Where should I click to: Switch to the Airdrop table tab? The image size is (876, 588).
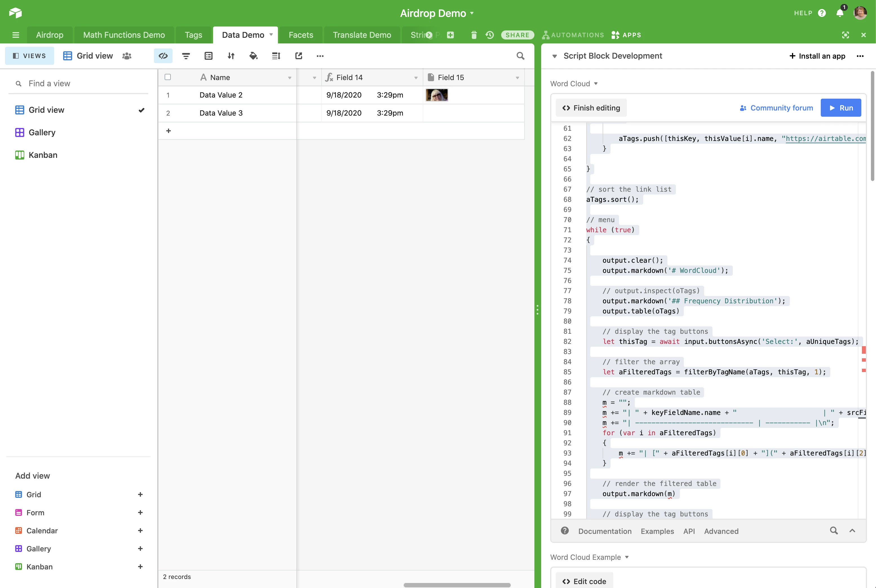coord(50,35)
